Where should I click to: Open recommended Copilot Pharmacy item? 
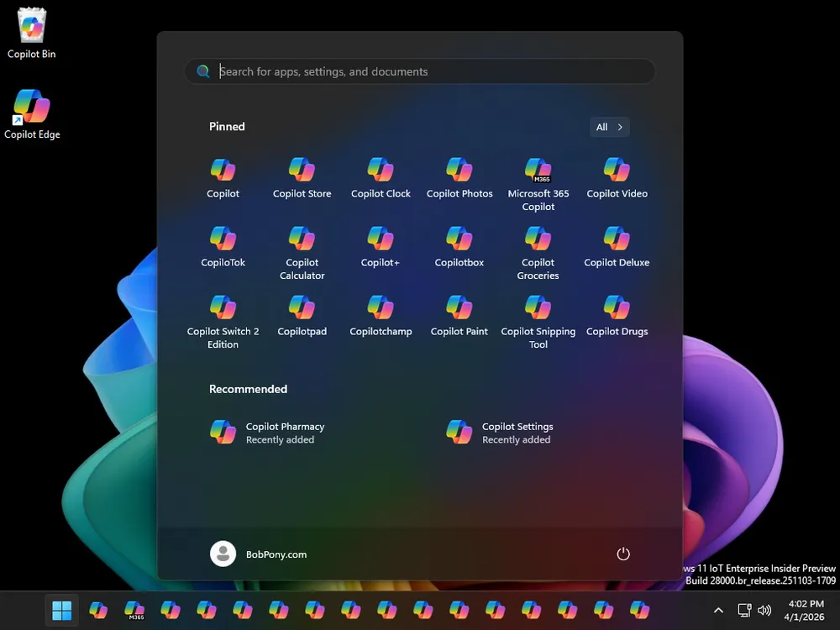(267, 433)
